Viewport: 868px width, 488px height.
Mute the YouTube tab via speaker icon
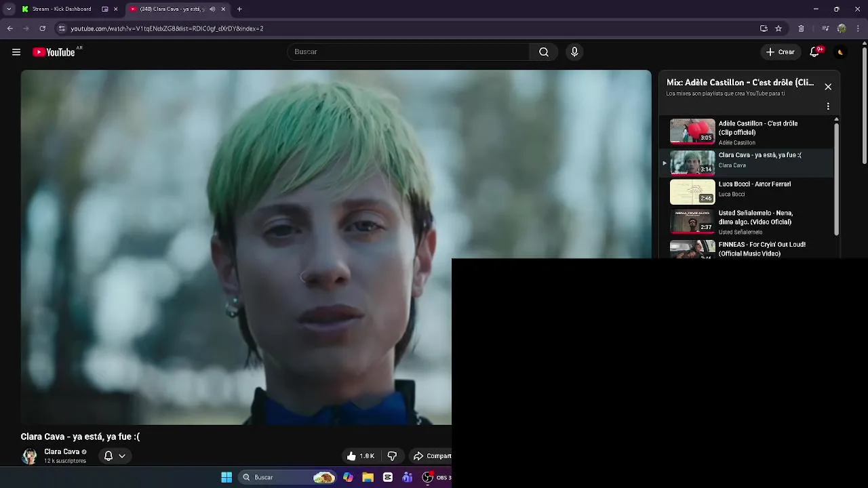(x=212, y=9)
